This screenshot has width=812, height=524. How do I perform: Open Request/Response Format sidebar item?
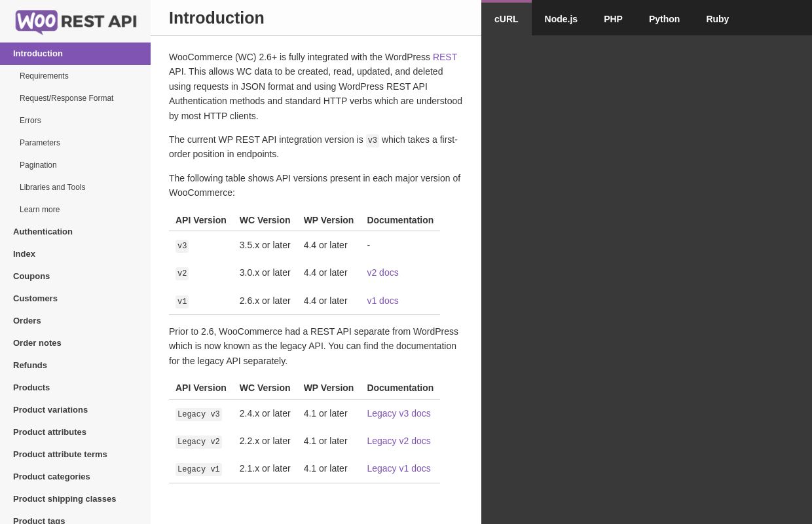click(x=75, y=98)
